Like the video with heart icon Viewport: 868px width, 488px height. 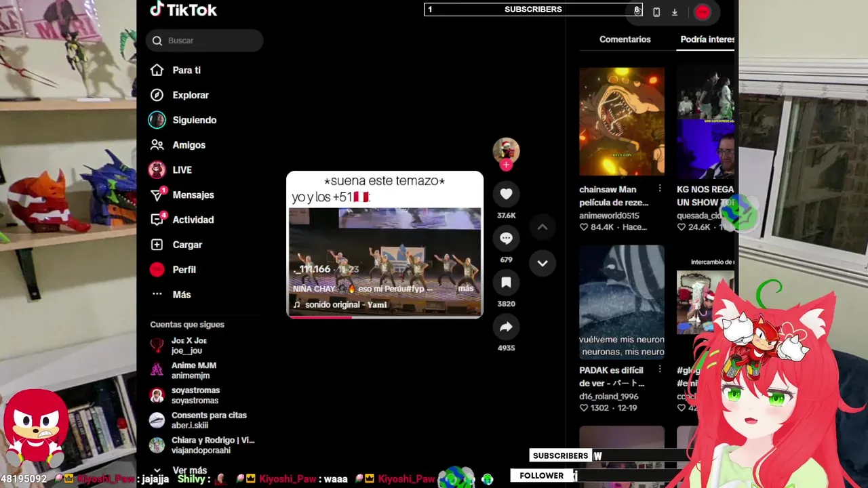506,195
